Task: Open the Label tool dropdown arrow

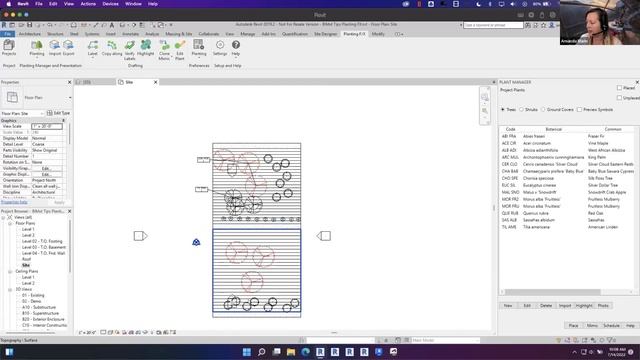Action: pyautogui.click(x=93, y=58)
